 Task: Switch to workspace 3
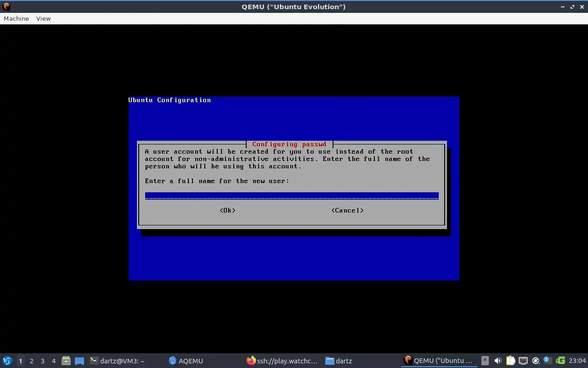point(42,361)
